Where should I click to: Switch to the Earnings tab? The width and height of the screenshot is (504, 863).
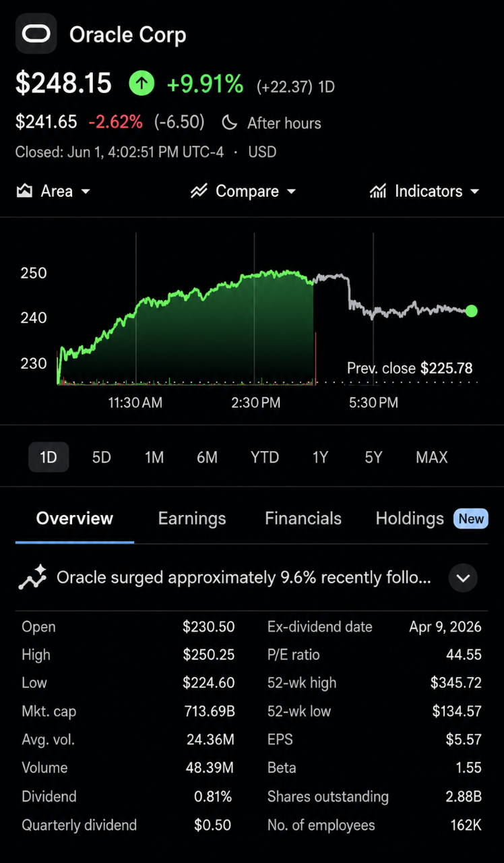click(192, 518)
